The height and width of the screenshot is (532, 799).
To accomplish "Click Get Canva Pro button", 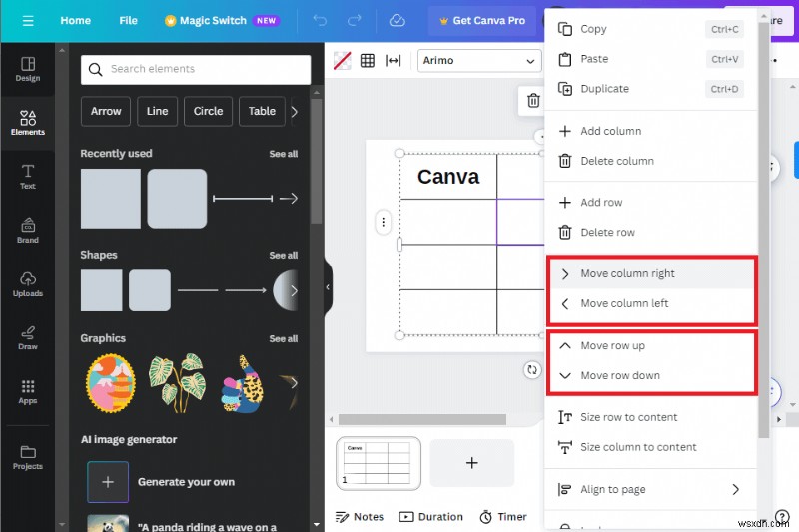I will pyautogui.click(x=482, y=20).
